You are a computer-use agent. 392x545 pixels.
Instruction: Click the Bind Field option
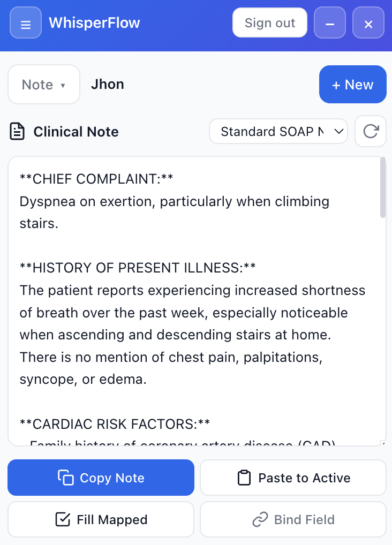292,519
